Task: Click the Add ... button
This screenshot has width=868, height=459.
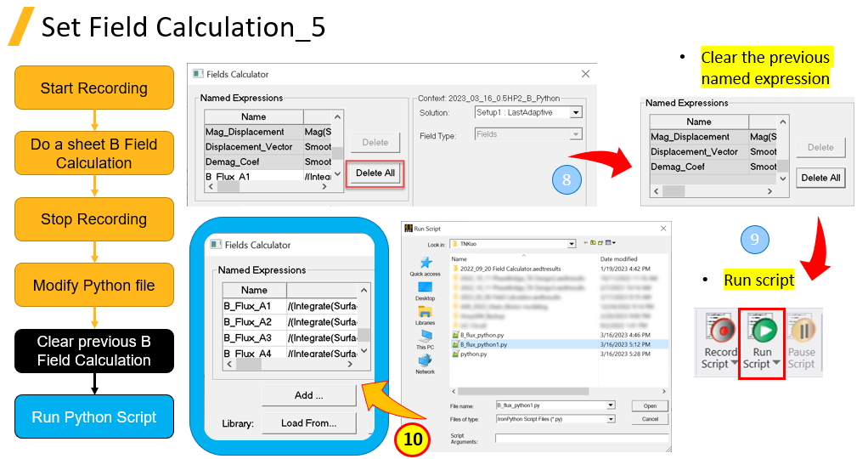Action: click(x=308, y=395)
